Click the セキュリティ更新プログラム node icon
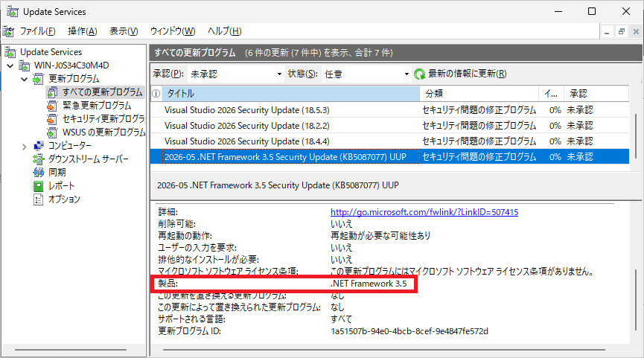The height and width of the screenshot is (358, 644). 52,119
